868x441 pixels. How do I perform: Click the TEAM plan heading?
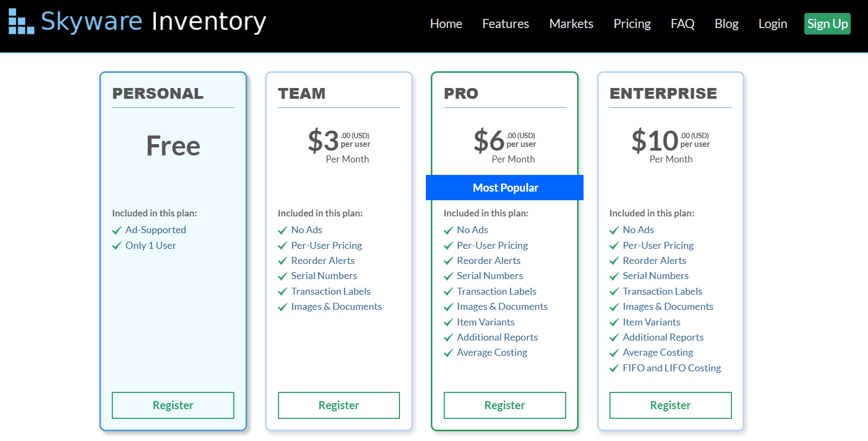[302, 93]
